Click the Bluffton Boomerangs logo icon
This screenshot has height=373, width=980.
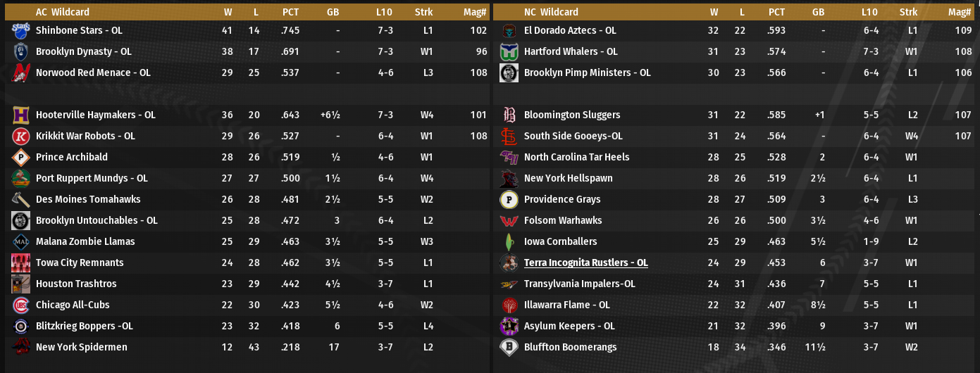point(509,348)
